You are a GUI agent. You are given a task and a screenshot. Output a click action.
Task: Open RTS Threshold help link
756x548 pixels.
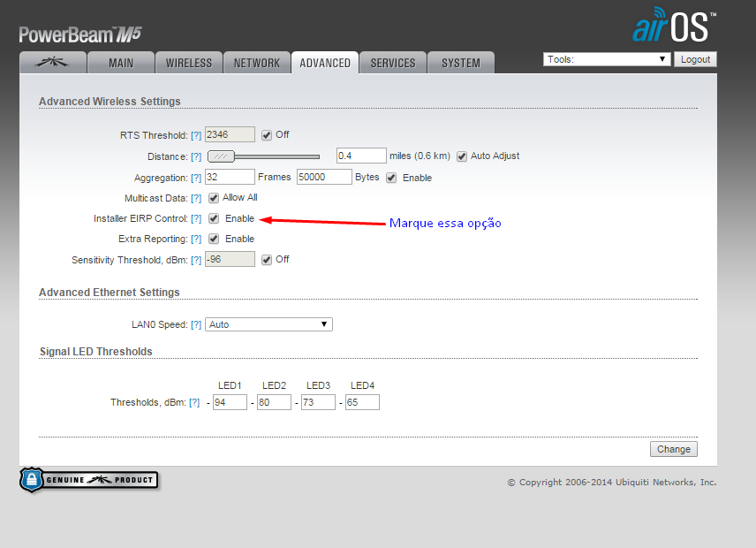click(x=196, y=135)
